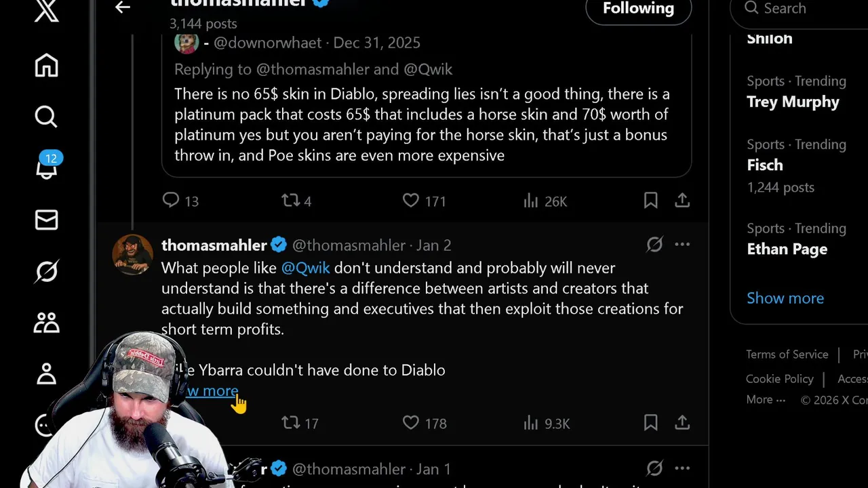Open Grok icon in left sidebar
The height and width of the screenshot is (488, 868).
[x=46, y=272]
